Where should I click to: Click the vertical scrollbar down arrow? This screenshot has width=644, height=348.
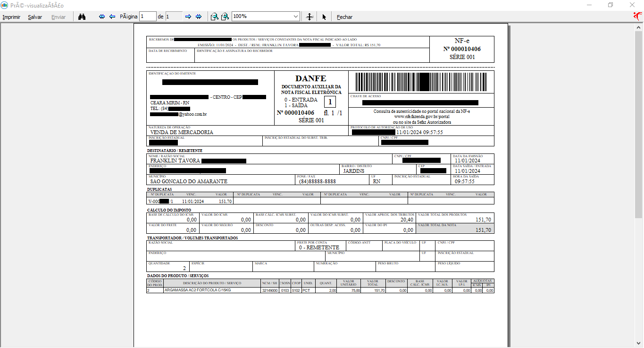tap(639, 343)
